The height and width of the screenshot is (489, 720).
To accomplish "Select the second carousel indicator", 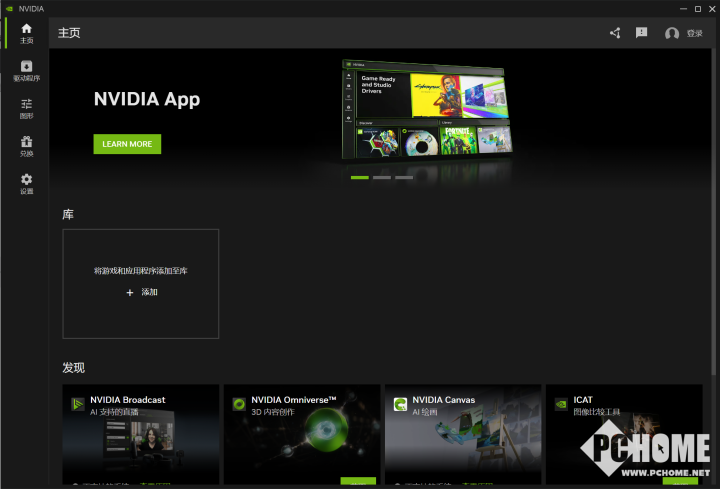I will tap(382, 178).
